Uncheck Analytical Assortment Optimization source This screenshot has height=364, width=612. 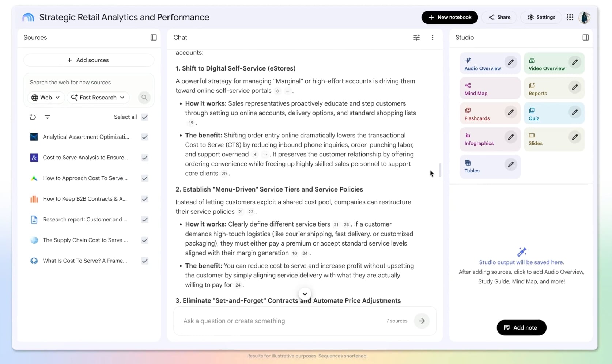tap(145, 137)
